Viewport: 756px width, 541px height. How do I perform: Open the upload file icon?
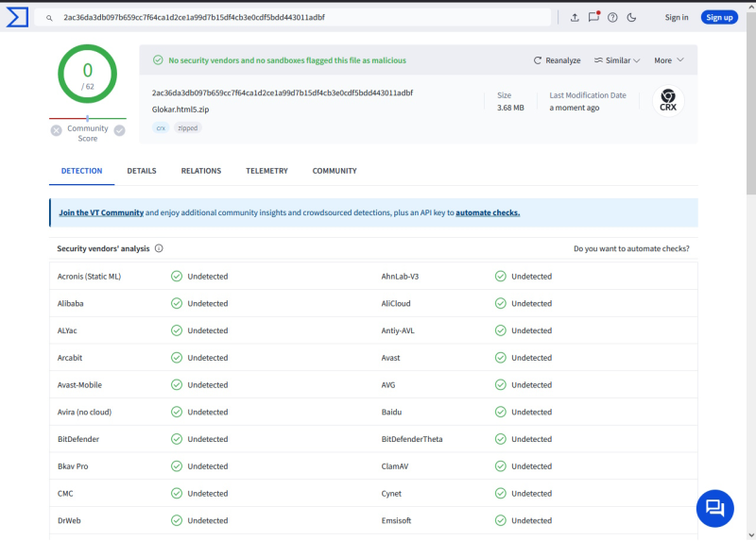click(575, 18)
